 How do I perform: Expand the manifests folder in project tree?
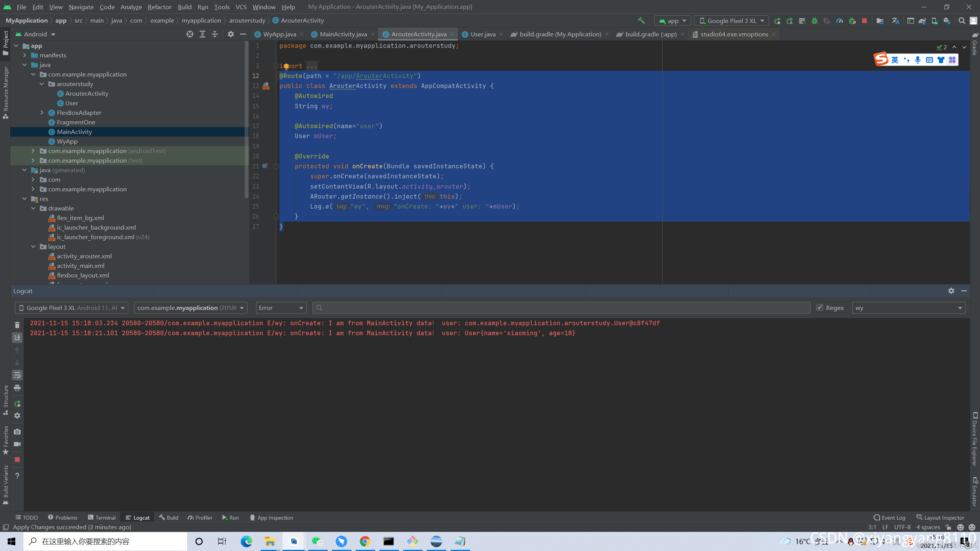point(25,55)
